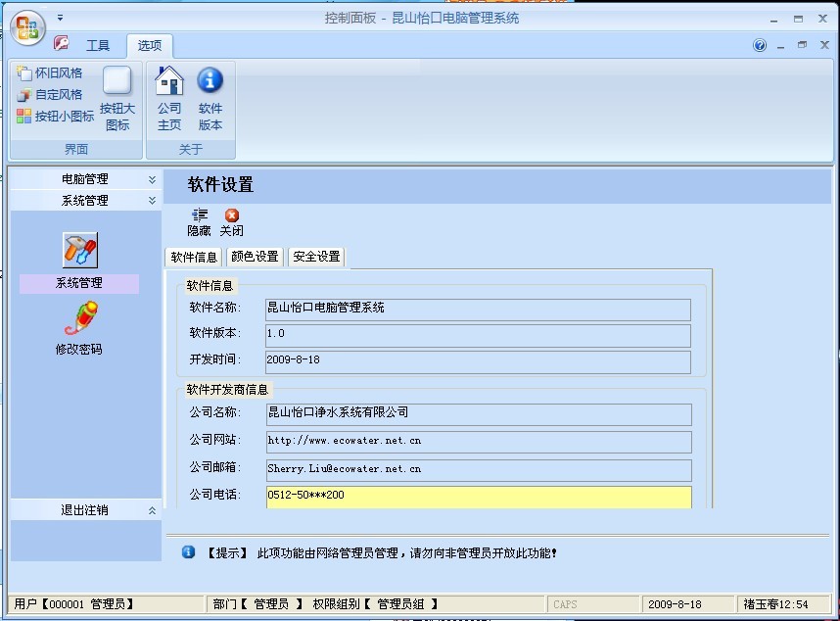Open the 公司主页 company homepage
Viewport: 840px width, 621px height.
tap(169, 99)
